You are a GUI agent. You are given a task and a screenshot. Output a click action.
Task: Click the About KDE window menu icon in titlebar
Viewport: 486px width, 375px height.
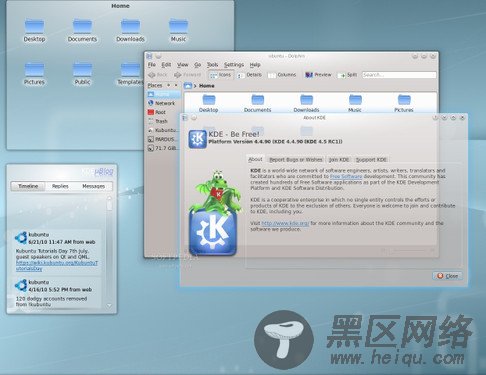[x=185, y=118]
